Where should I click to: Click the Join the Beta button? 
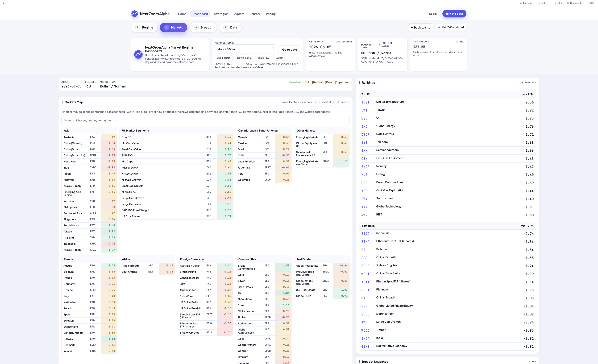(454, 14)
